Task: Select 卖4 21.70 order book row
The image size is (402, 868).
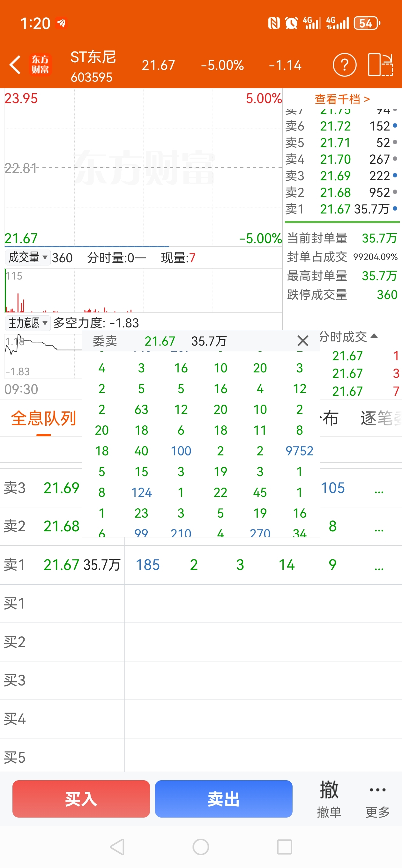Action: [x=342, y=159]
